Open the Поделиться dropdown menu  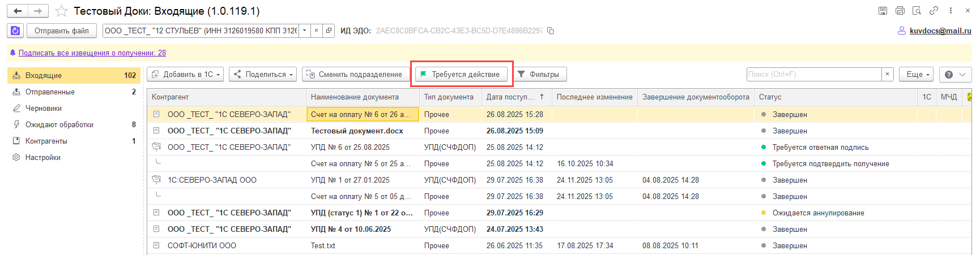(263, 74)
